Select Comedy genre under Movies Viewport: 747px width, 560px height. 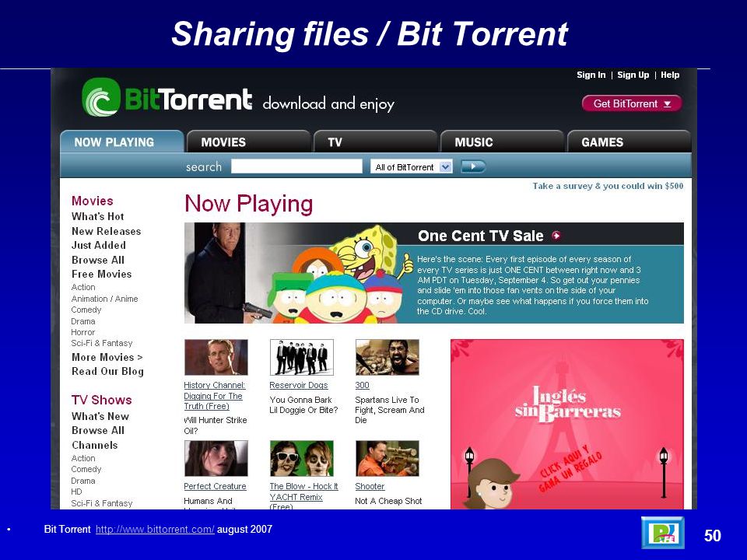[86, 310]
